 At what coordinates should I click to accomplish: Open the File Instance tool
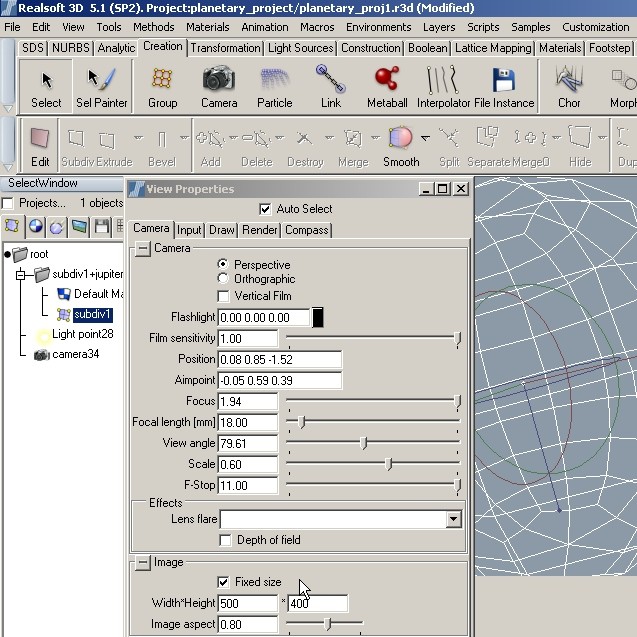coord(503,86)
